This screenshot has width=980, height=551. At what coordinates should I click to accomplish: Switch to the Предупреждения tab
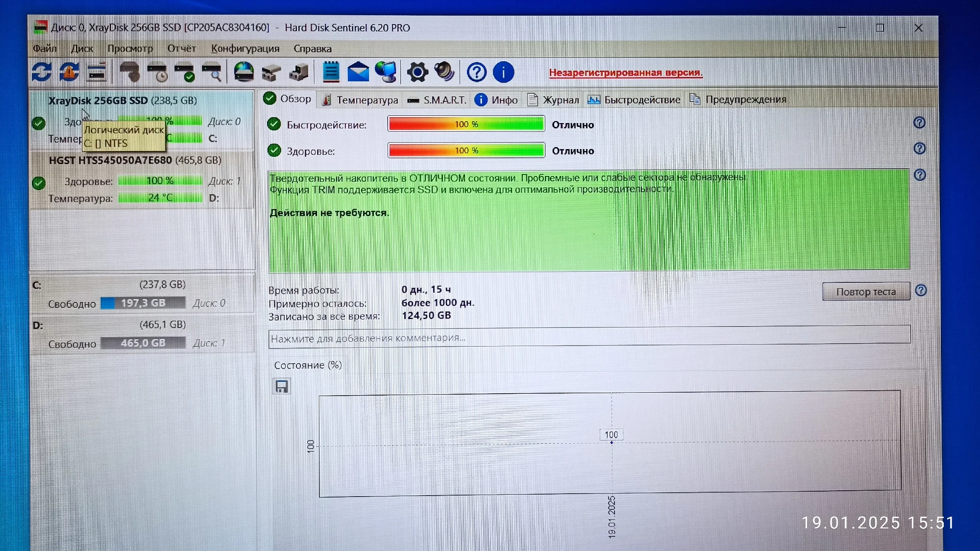[738, 100]
